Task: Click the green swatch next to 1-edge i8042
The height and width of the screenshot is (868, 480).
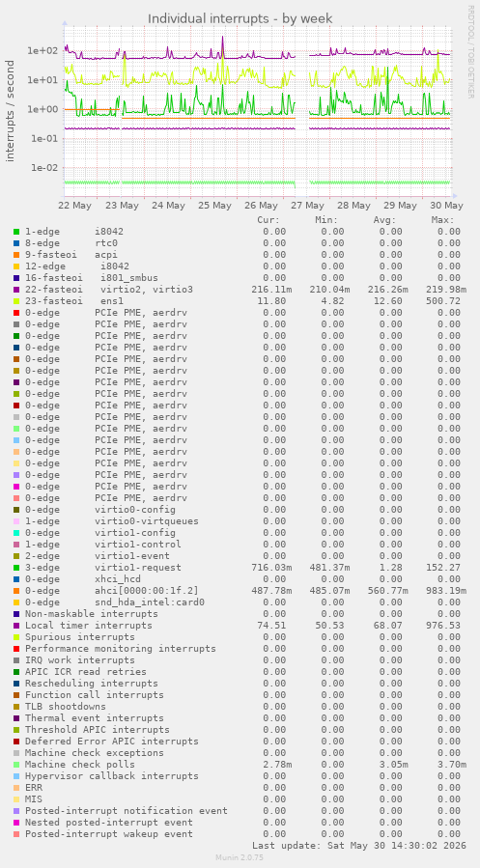Action: [x=16, y=232]
